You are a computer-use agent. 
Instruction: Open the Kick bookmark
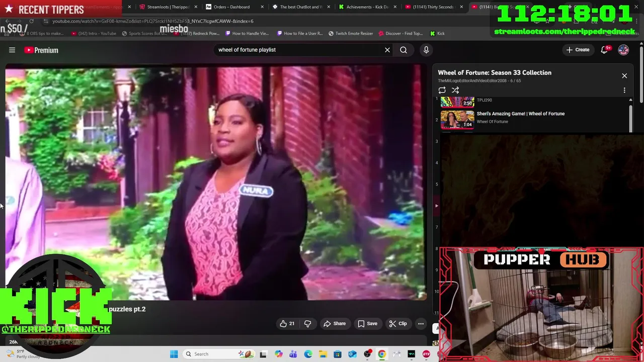point(437,34)
